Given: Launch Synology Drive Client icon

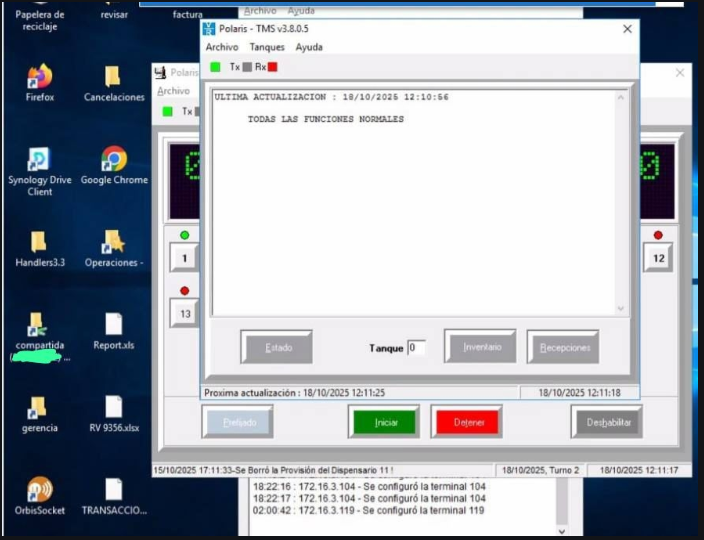Looking at the screenshot, I should [x=39, y=160].
